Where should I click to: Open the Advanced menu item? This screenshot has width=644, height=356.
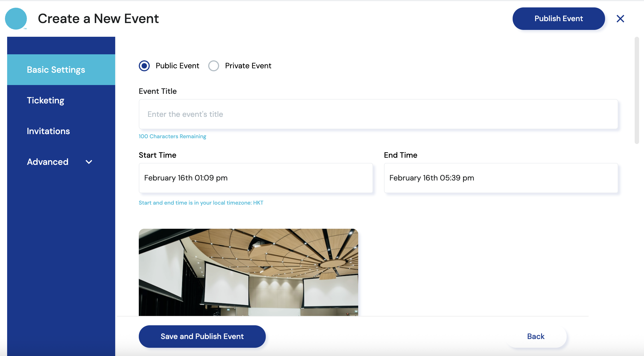click(48, 162)
